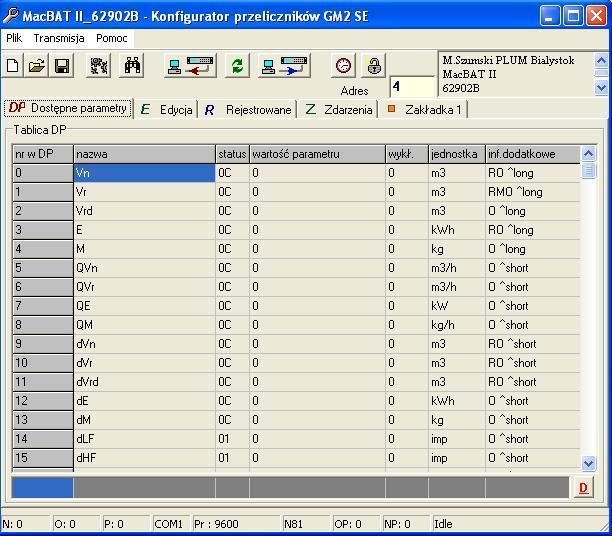Select the 'dVr' name cell
The width and height of the screenshot is (612, 536).
pyautogui.click(x=144, y=363)
